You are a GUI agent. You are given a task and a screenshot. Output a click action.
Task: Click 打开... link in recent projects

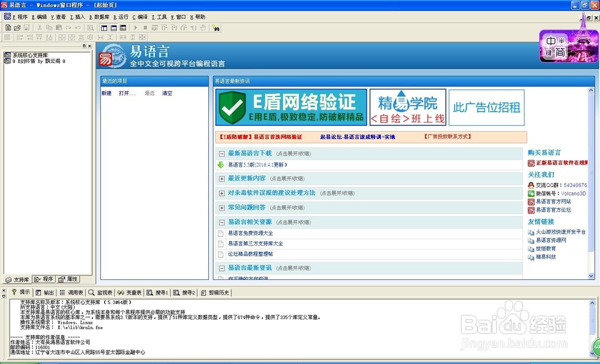(x=127, y=94)
